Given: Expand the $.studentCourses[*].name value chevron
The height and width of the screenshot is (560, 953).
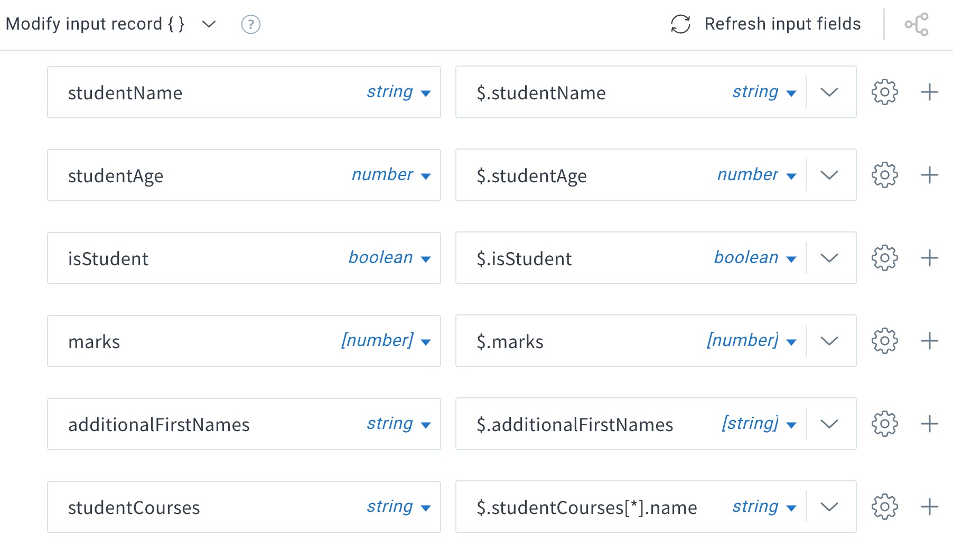Looking at the screenshot, I should [829, 507].
